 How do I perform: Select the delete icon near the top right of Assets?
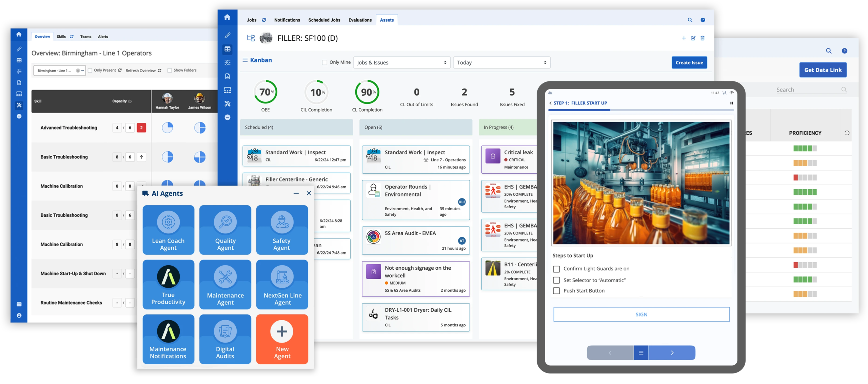point(703,38)
